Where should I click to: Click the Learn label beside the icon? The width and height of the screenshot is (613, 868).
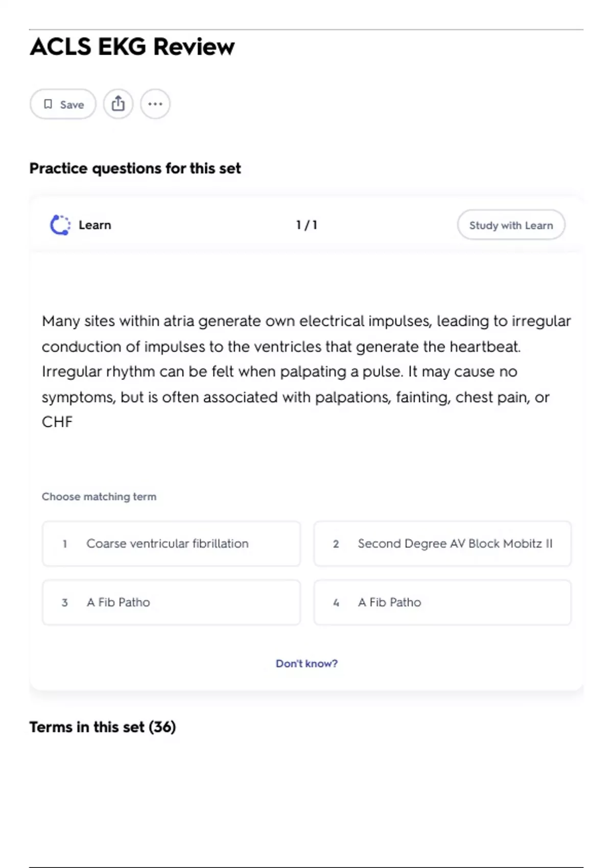95,225
